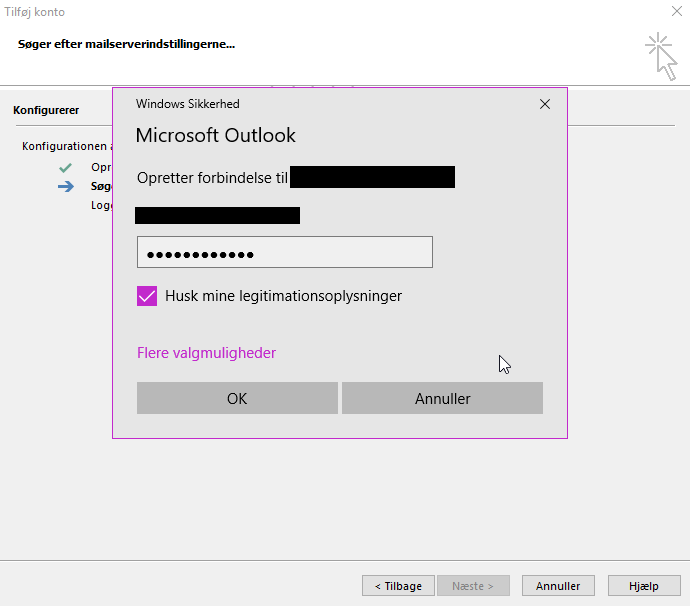
Task: Select the Microsoft Outlook heading text
Action: (216, 135)
